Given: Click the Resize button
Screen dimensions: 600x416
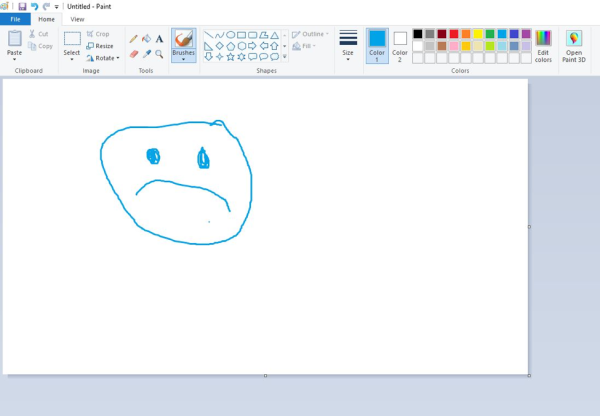Looking at the screenshot, I should 100,45.
